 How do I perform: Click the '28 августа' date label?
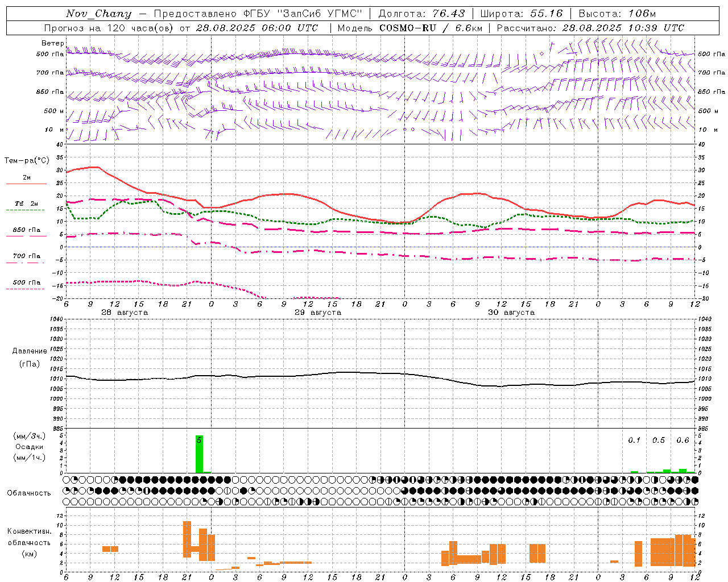point(125,313)
